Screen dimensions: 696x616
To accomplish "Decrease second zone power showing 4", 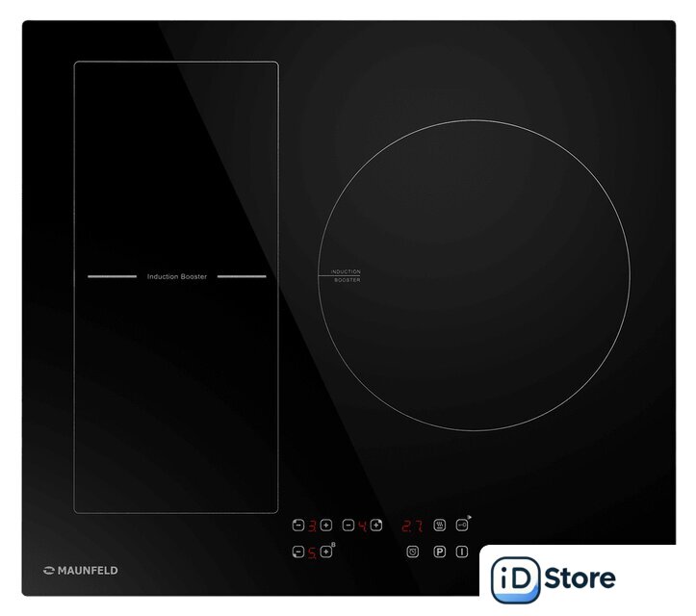I will point(348,526).
